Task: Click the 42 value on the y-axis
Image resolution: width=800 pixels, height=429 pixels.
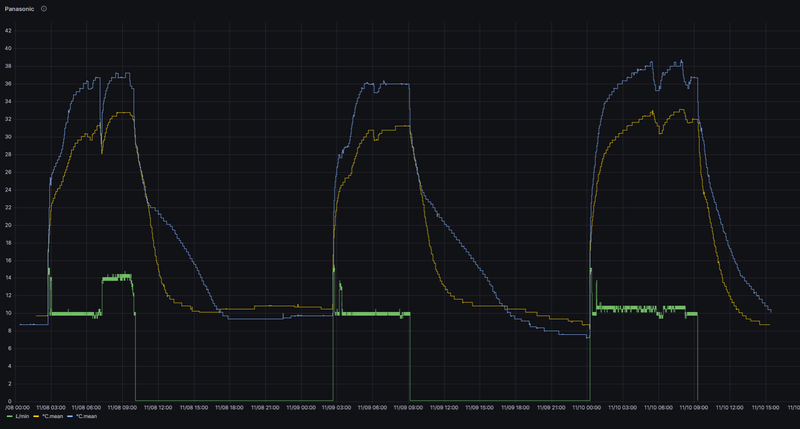Action: click(8, 31)
